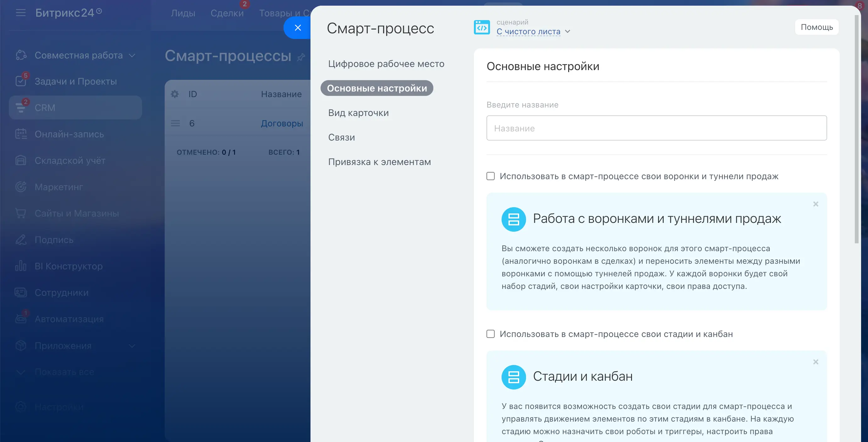Click the row menu icon beside ID 6
868x442 pixels.
click(x=175, y=124)
